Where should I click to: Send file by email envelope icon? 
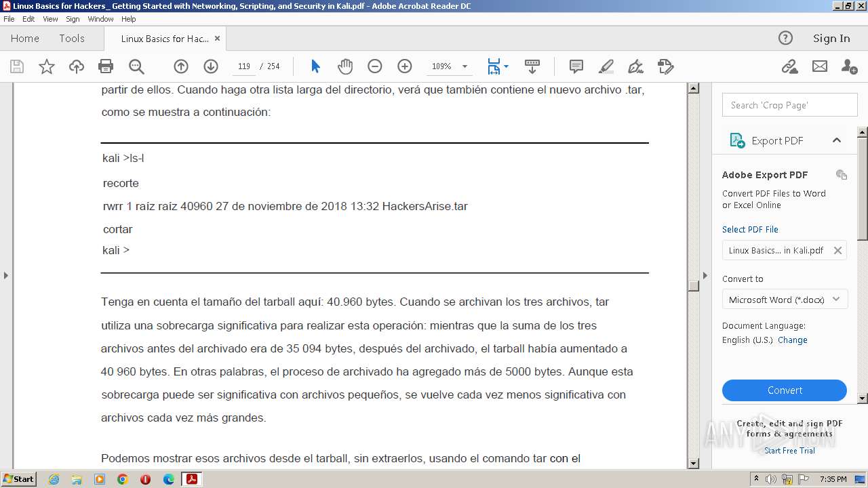click(820, 66)
